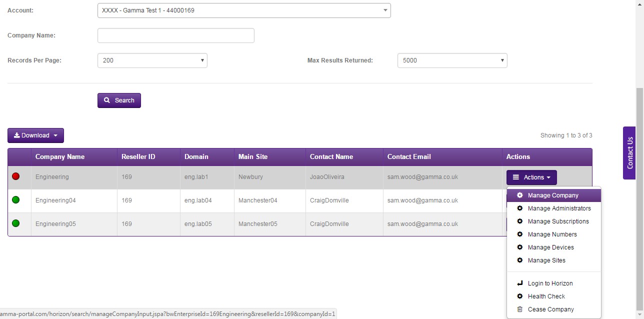Click the green status dot for Engineering05

[15, 223]
